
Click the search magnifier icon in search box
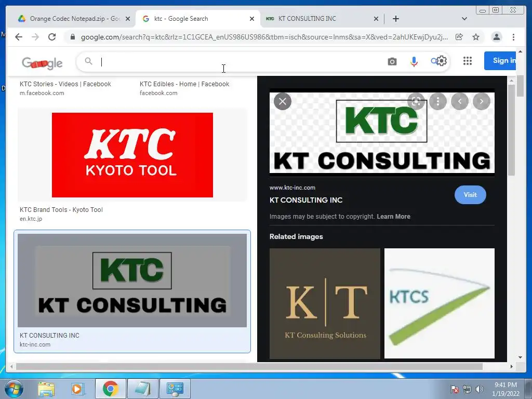point(88,61)
